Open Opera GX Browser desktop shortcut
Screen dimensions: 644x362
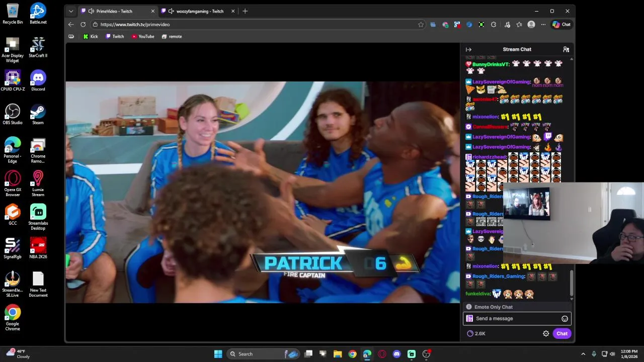(13, 184)
